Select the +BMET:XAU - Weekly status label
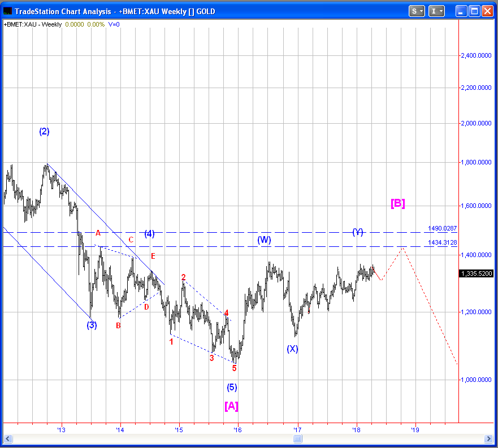Viewport: 498px width, 448px height. click(x=33, y=24)
